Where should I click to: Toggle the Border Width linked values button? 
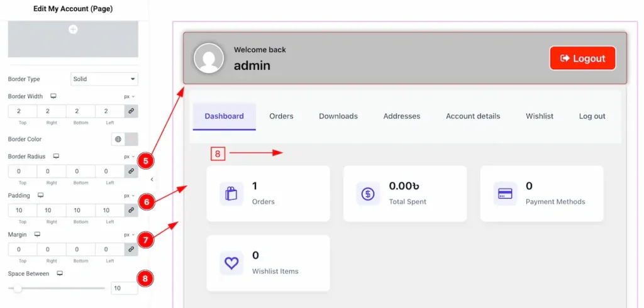[x=131, y=111]
